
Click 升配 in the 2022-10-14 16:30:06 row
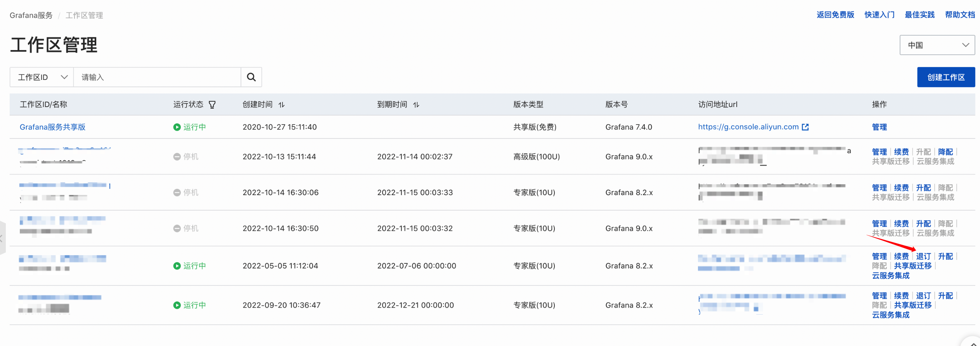click(924, 188)
